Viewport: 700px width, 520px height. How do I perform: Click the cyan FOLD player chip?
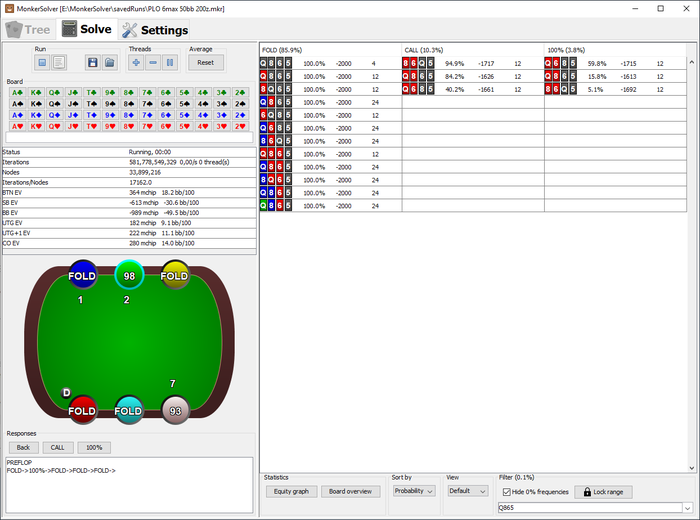129,410
